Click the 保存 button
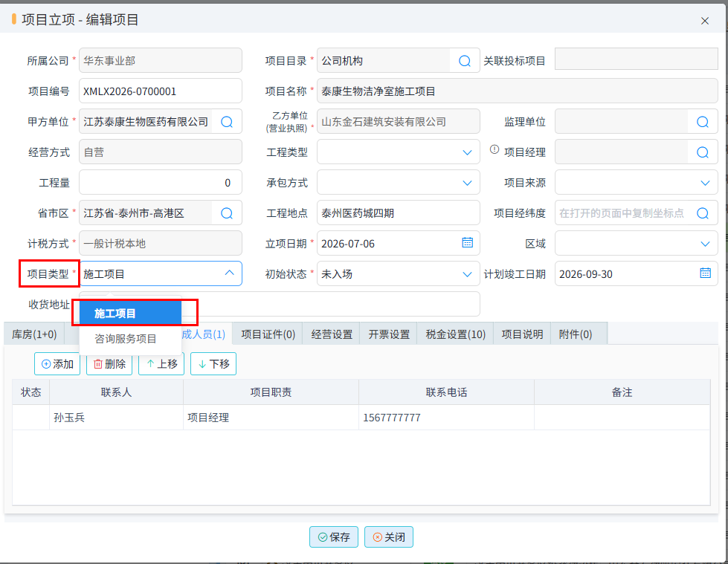This screenshot has width=728, height=564. (334, 537)
